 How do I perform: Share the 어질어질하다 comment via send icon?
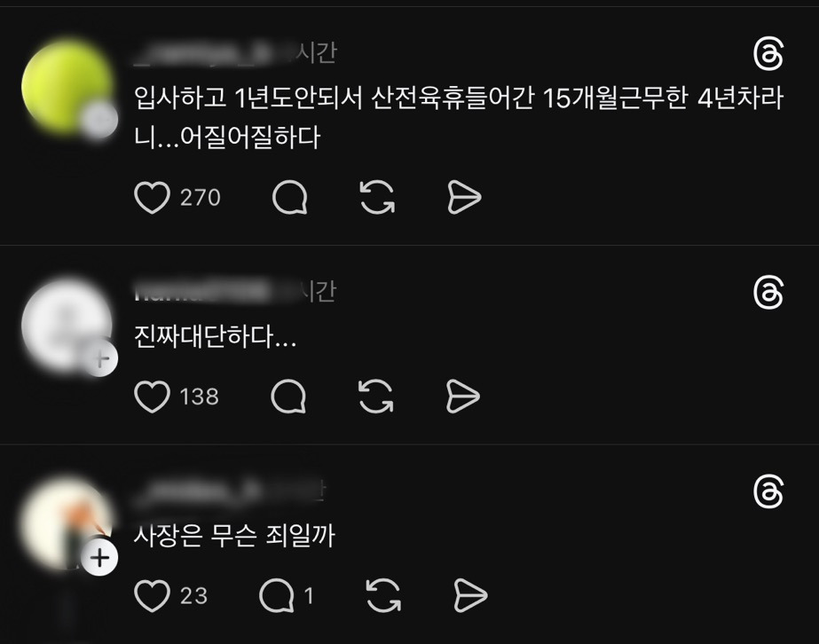[464, 198]
